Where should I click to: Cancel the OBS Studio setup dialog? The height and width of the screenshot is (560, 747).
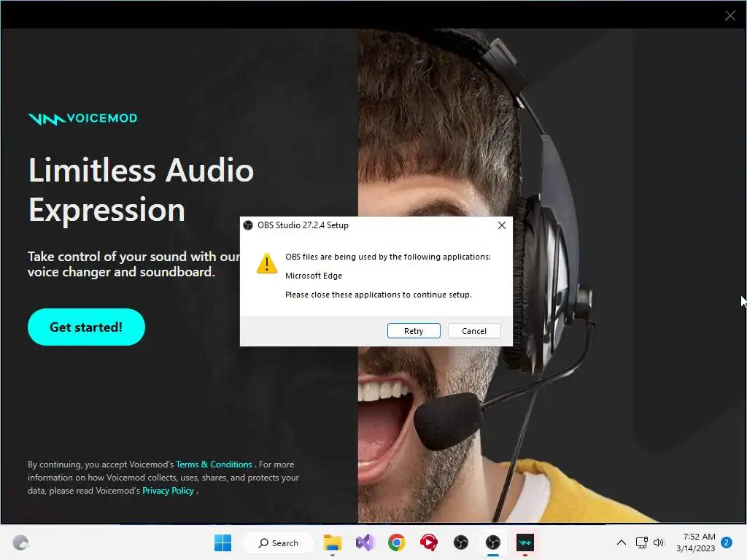[474, 331]
